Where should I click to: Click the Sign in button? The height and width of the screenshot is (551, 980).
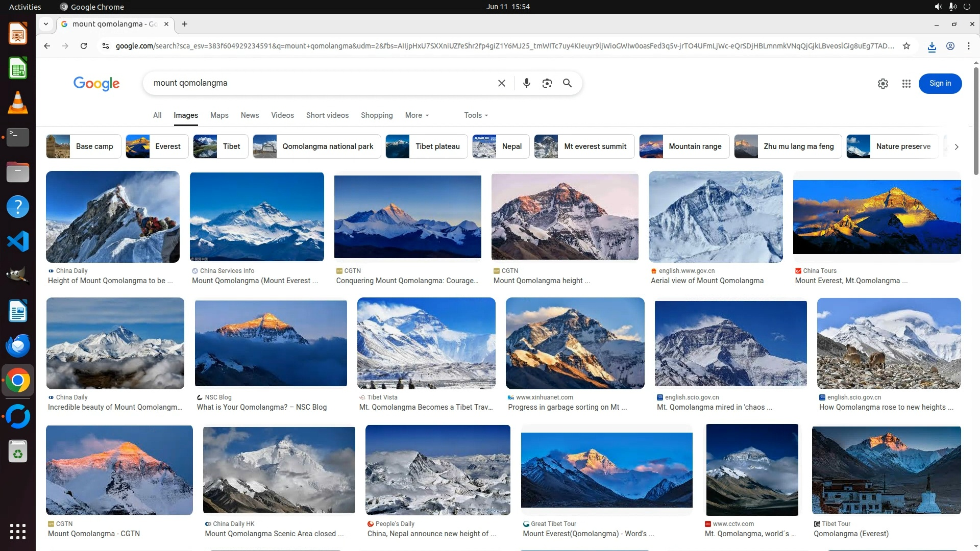(x=940, y=84)
